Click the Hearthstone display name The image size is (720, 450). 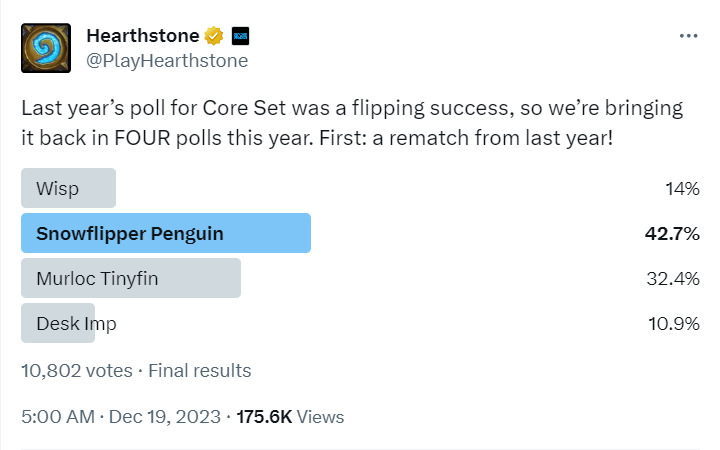[x=143, y=36]
